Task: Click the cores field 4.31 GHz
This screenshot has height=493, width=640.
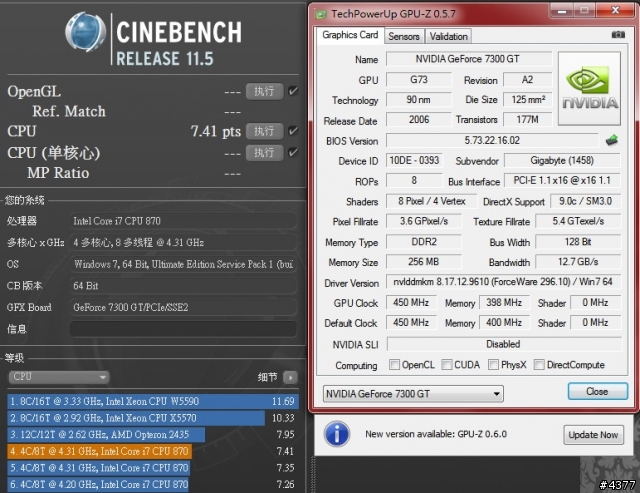Action: [x=183, y=243]
